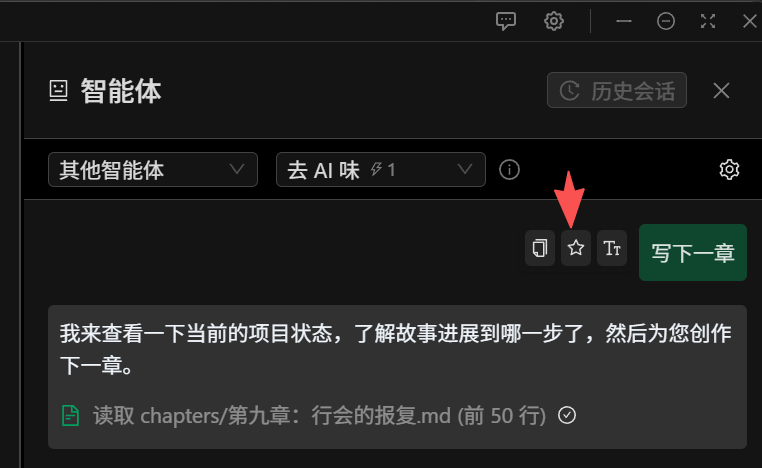
Task: Open 读取 chapters/第九章 file entry
Action: click(x=319, y=416)
